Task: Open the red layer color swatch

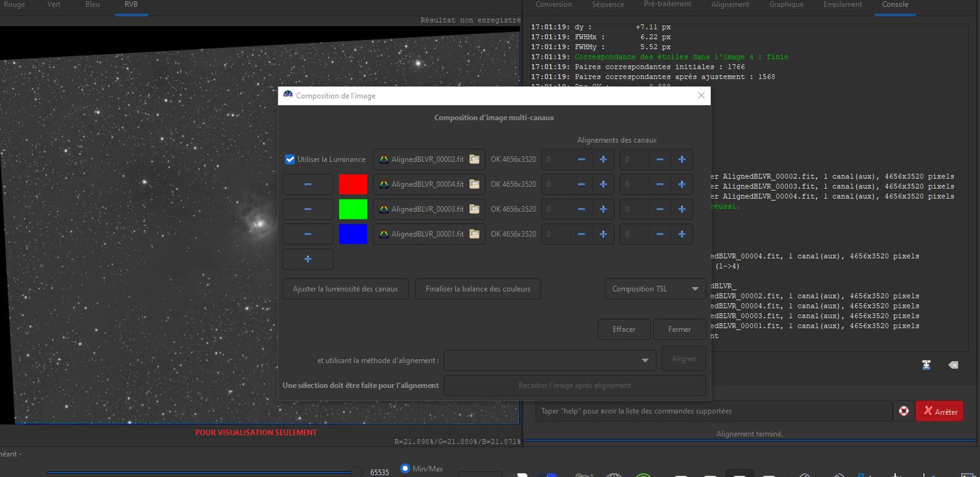Action: point(353,184)
